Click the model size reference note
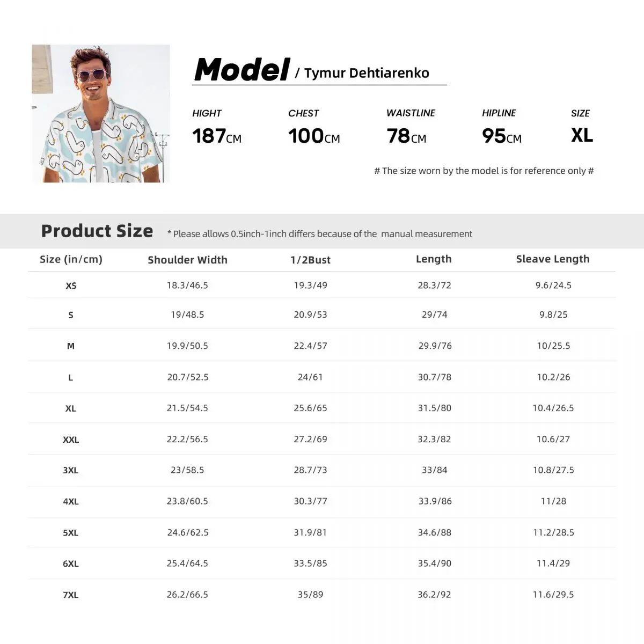The image size is (644, 644). tap(484, 171)
